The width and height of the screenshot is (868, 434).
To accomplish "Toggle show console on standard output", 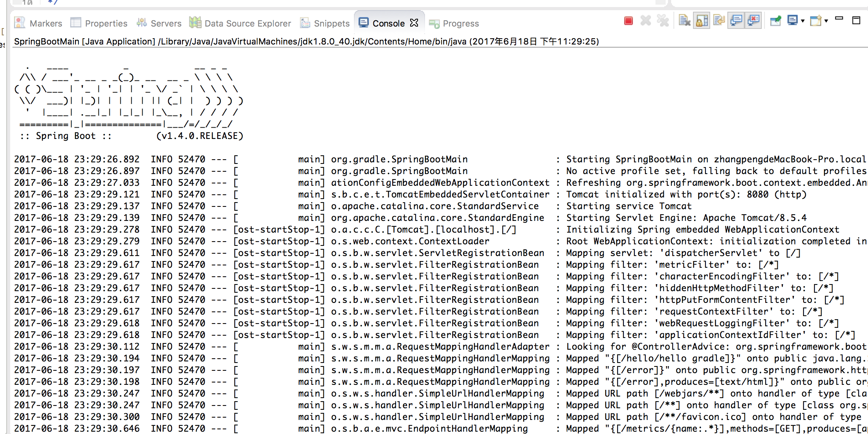I will click(x=736, y=21).
